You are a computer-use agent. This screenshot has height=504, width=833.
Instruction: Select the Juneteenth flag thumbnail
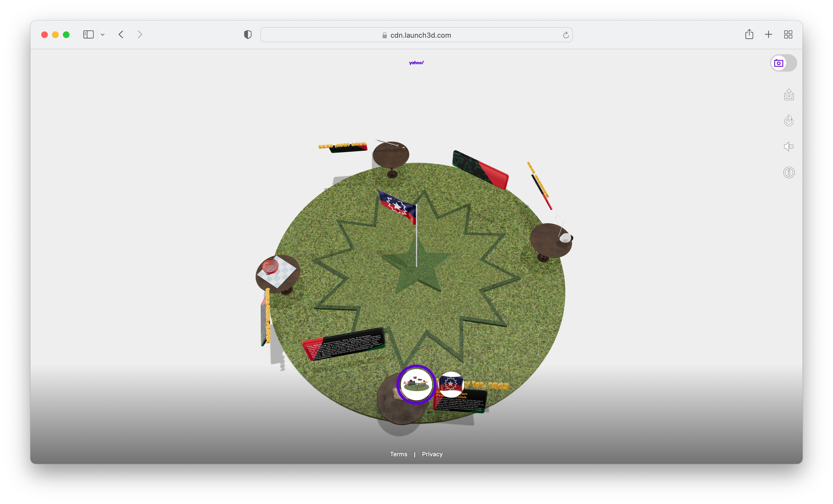coord(451,384)
